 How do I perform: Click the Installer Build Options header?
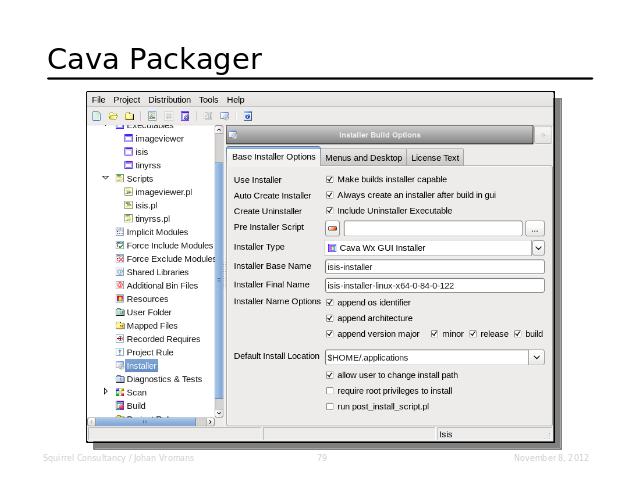[x=380, y=135]
